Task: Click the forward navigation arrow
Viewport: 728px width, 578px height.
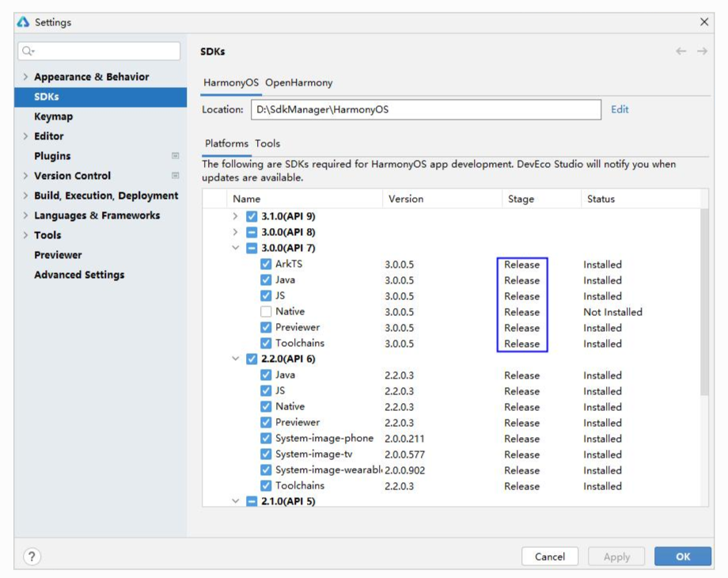Action: (x=702, y=51)
